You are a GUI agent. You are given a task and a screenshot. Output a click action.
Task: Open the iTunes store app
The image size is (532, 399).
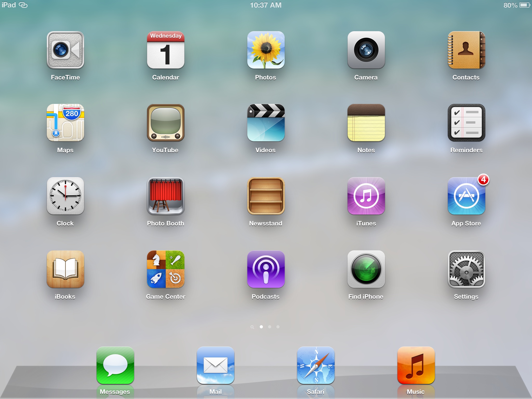point(366,196)
